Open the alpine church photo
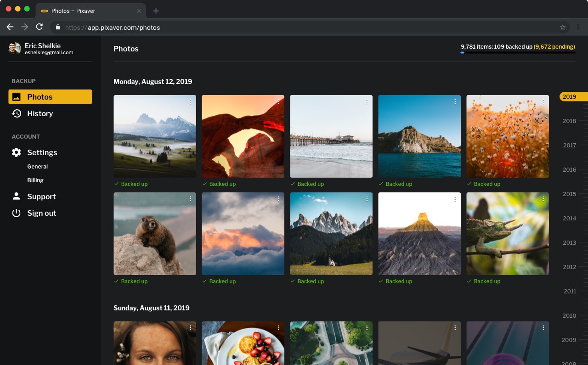Screen dimensions: 588x365 [331, 234]
